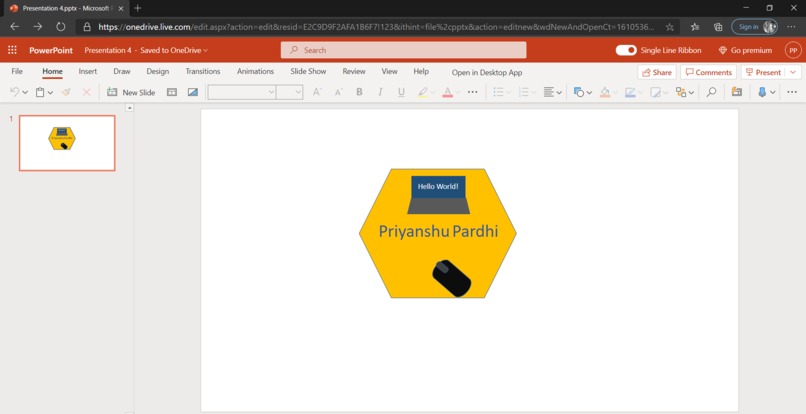Switch to the Draw tab
Screen dimensions: 806x414
tap(122, 71)
